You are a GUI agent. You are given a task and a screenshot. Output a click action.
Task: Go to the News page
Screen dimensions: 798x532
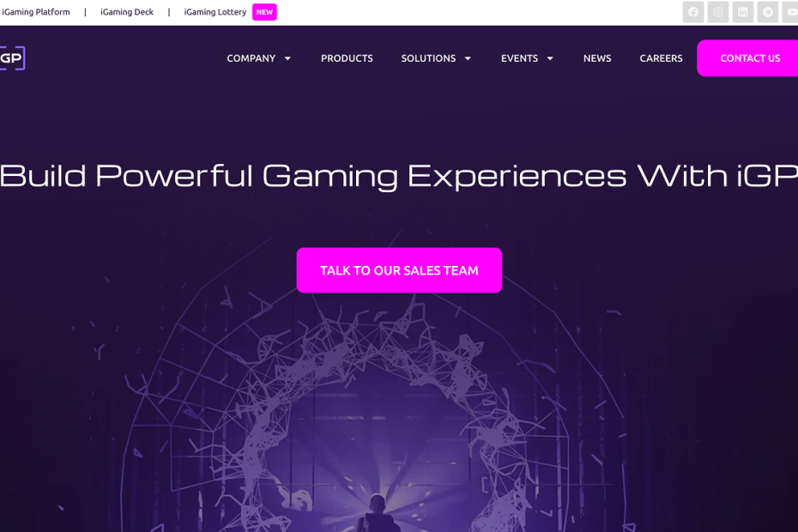point(597,58)
